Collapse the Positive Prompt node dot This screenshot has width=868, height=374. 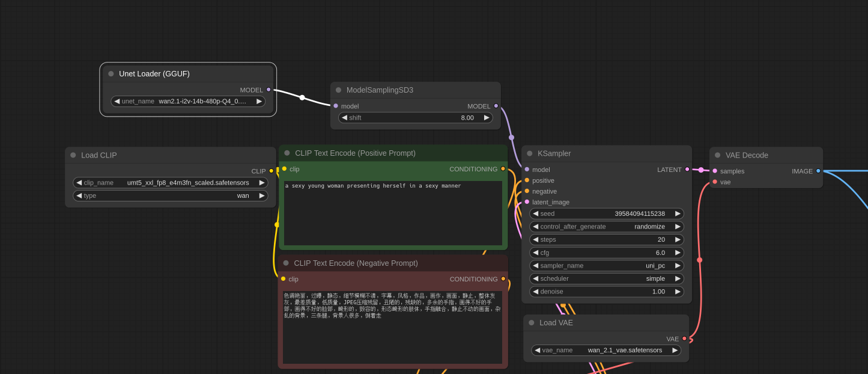click(287, 153)
